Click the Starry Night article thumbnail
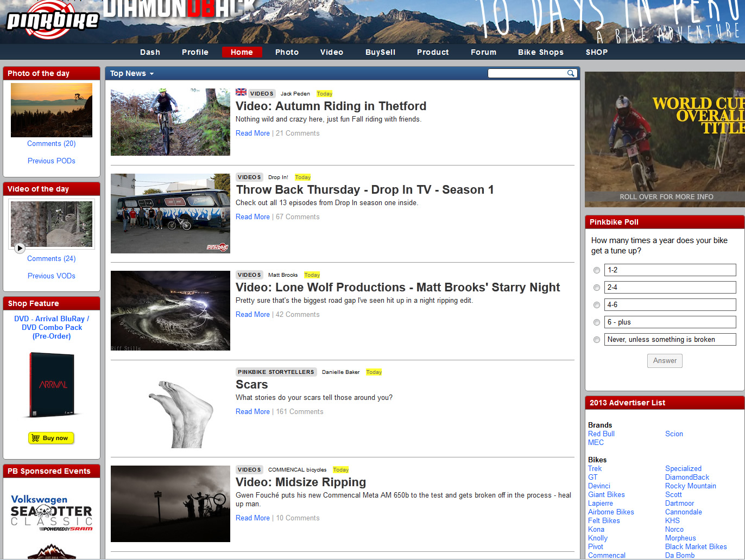745x560 pixels. point(171,310)
